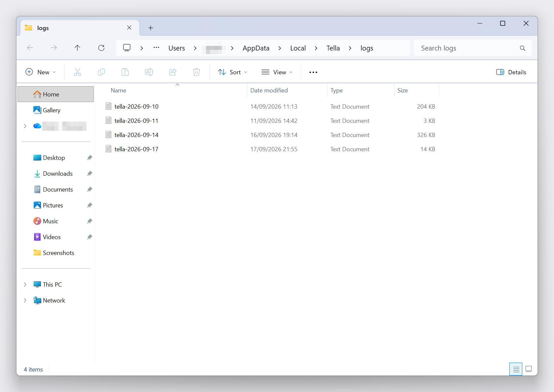The width and height of the screenshot is (554, 392).
Task: Click the Paste clipboard icon
Action: (125, 72)
